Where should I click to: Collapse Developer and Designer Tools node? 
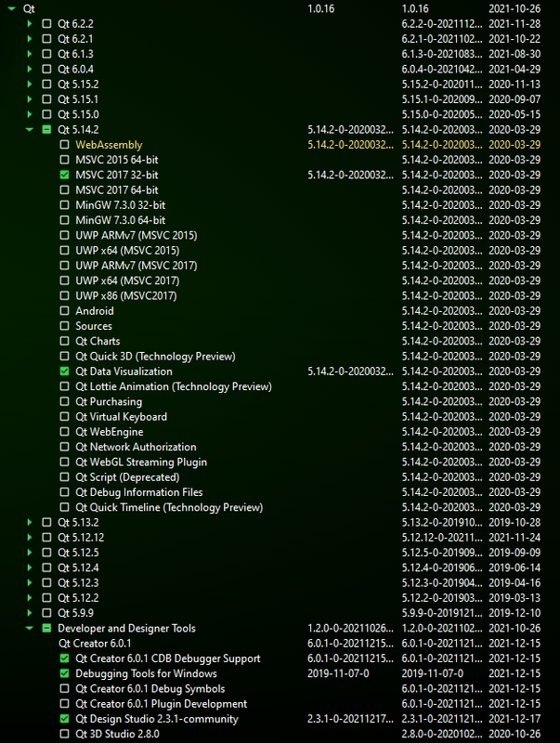(30, 628)
